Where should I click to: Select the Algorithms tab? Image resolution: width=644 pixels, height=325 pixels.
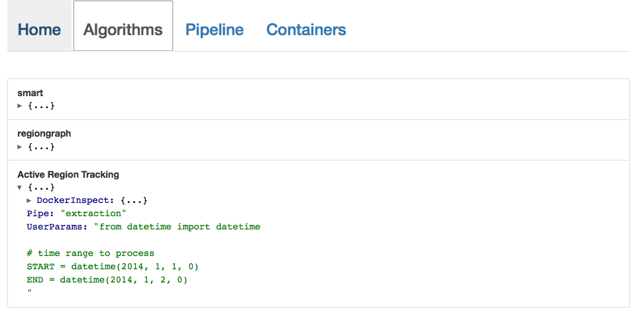(123, 30)
